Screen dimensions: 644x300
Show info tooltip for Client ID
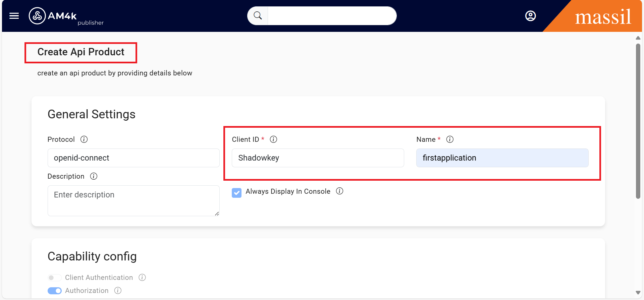click(274, 139)
